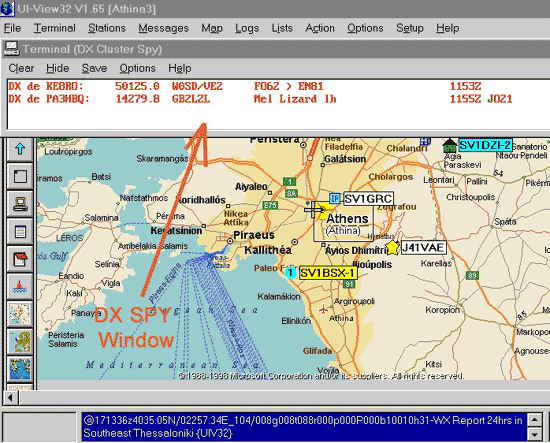
Task: Select the SV1GRC IP station icon
Action: [335, 199]
